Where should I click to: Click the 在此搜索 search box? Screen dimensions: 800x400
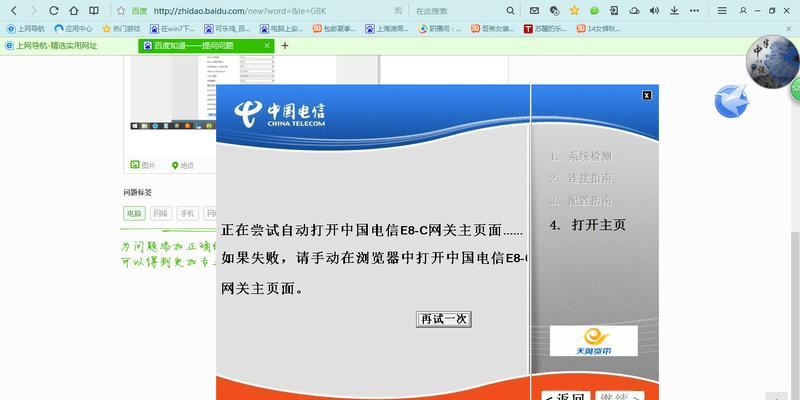[x=458, y=11]
